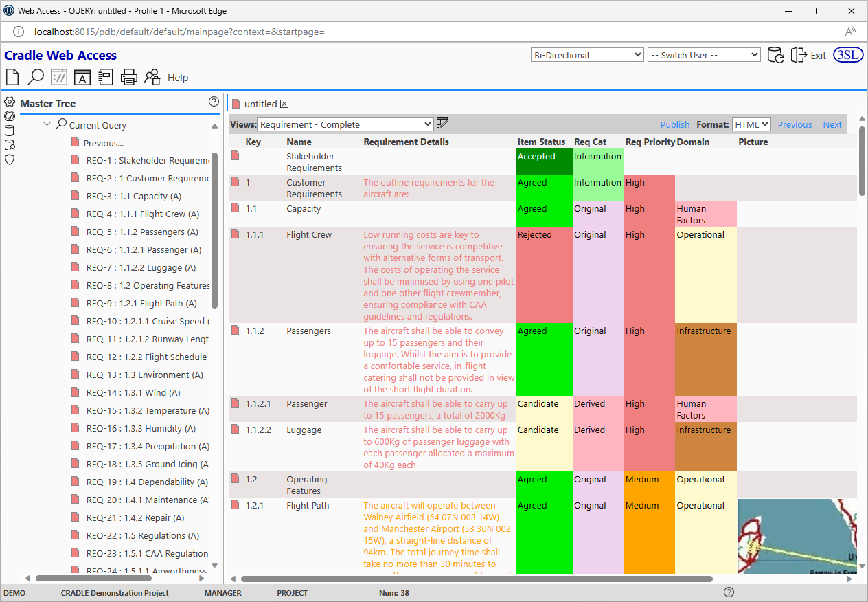Viewport: 868px width, 602px height.
Task: Click CRADLE Demonstration Project in the status bar
Action: click(x=115, y=593)
